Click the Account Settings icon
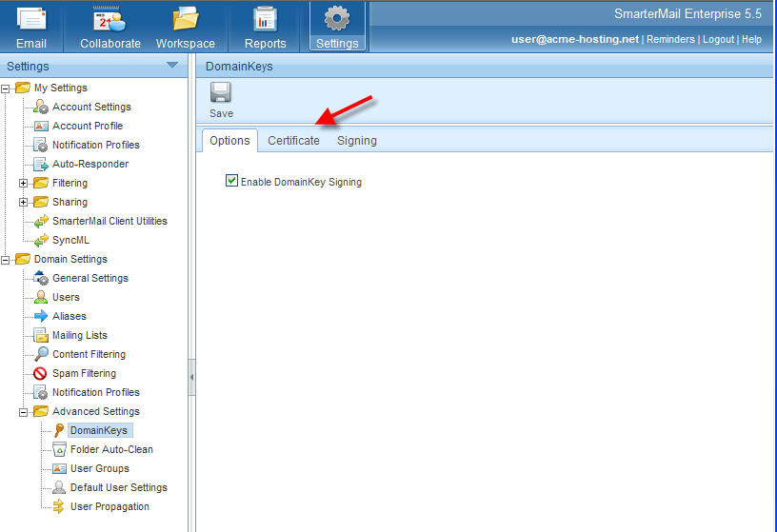The width and height of the screenshot is (777, 532). (x=41, y=107)
